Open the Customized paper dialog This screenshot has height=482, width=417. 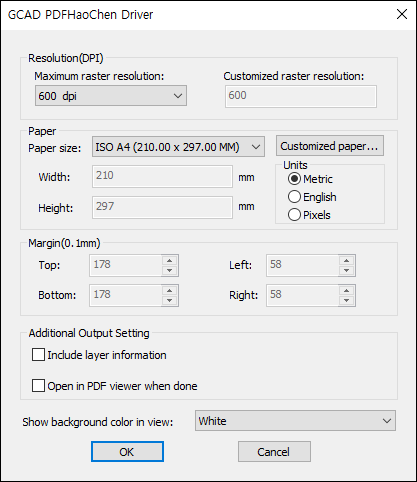(x=330, y=146)
